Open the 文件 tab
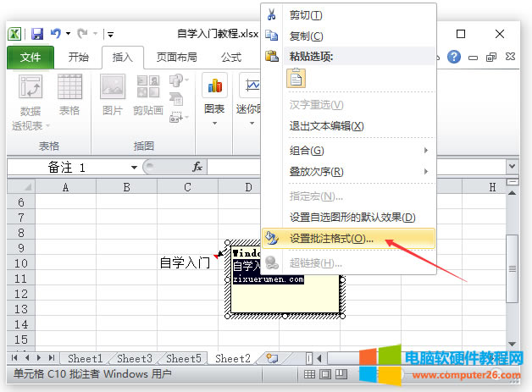The image size is (532, 392). point(30,58)
